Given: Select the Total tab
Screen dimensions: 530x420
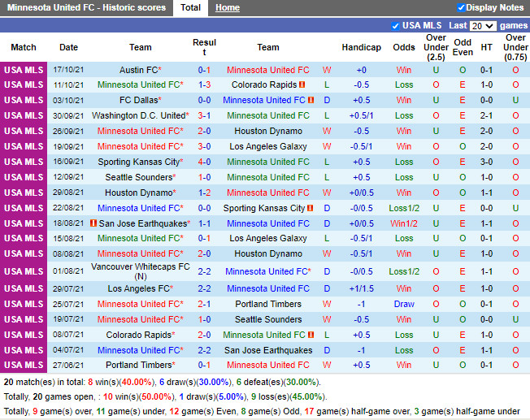Looking at the screenshot, I should 190,7.
